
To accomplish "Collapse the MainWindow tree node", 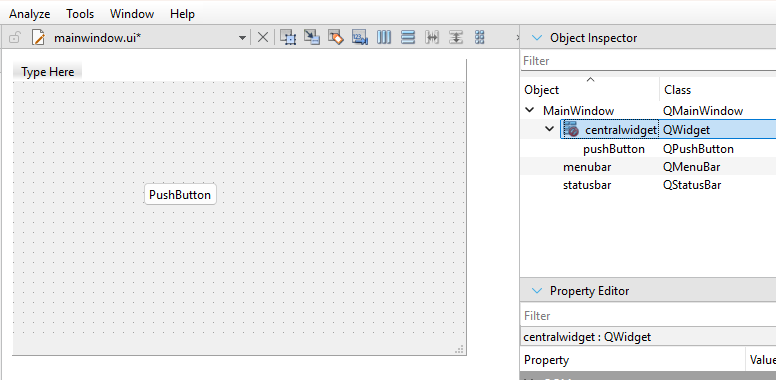I will point(530,110).
